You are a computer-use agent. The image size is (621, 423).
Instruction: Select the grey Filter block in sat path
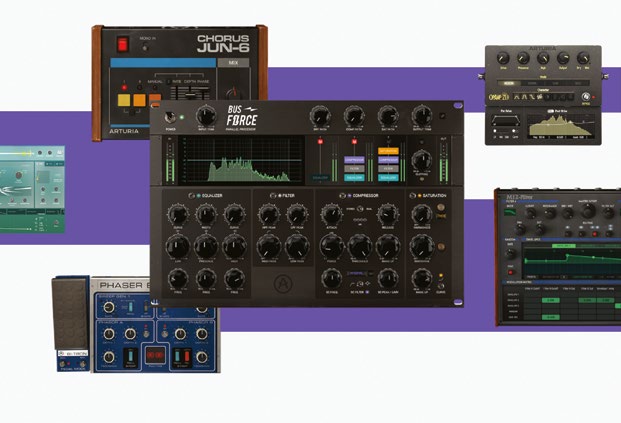pyautogui.click(x=388, y=169)
